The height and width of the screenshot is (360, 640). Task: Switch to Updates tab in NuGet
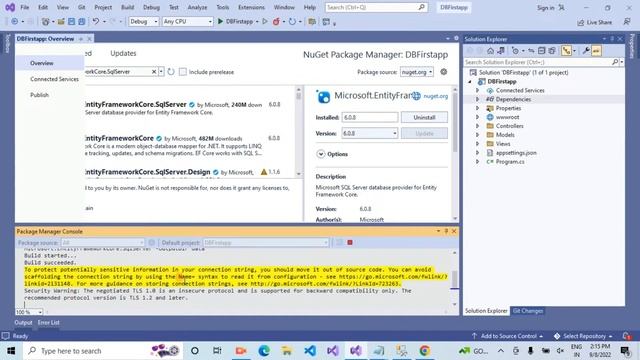tap(123, 53)
